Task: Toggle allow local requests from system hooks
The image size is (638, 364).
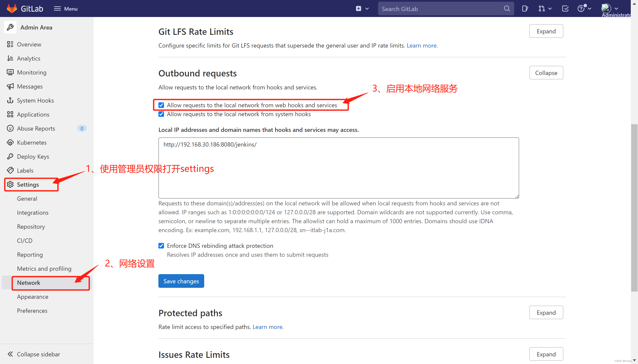Action: pos(161,114)
